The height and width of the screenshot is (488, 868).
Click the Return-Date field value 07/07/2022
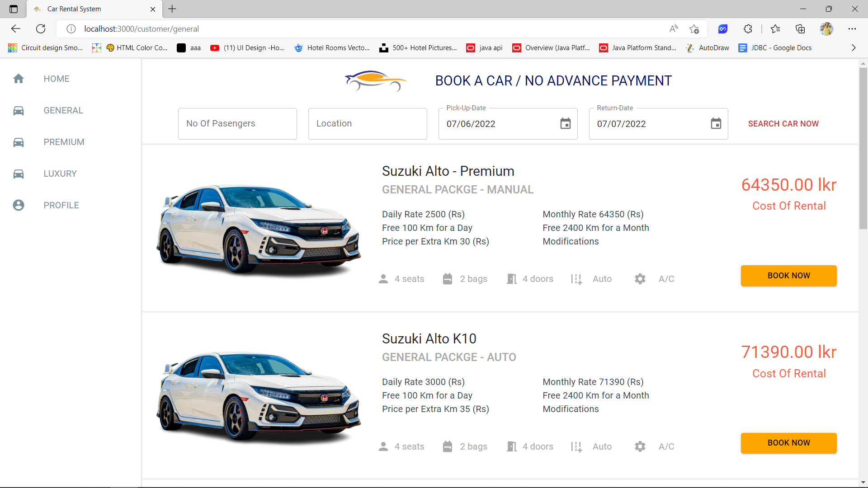tap(621, 124)
